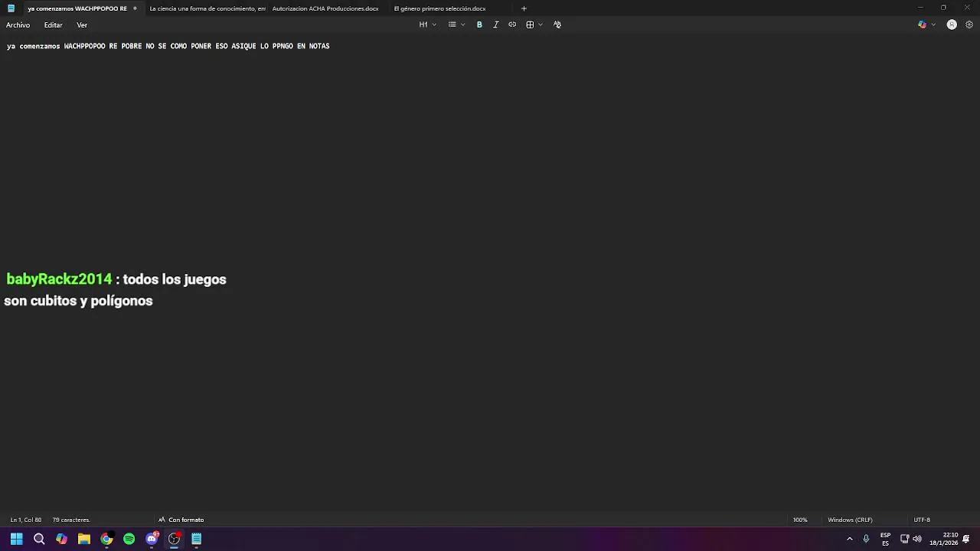
Task: Open the Copilot icon in Notepad
Action: [x=922, y=24]
